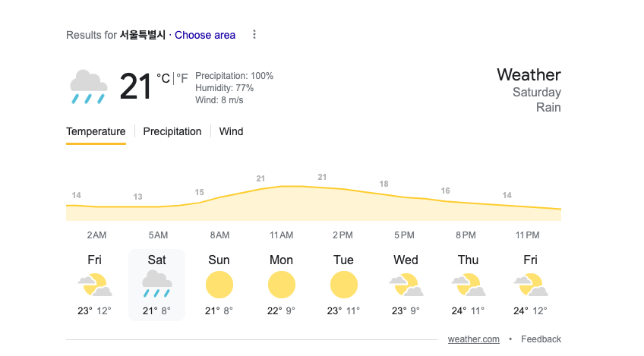Click the Choose area link
The height and width of the screenshot is (356, 644).
coord(205,35)
